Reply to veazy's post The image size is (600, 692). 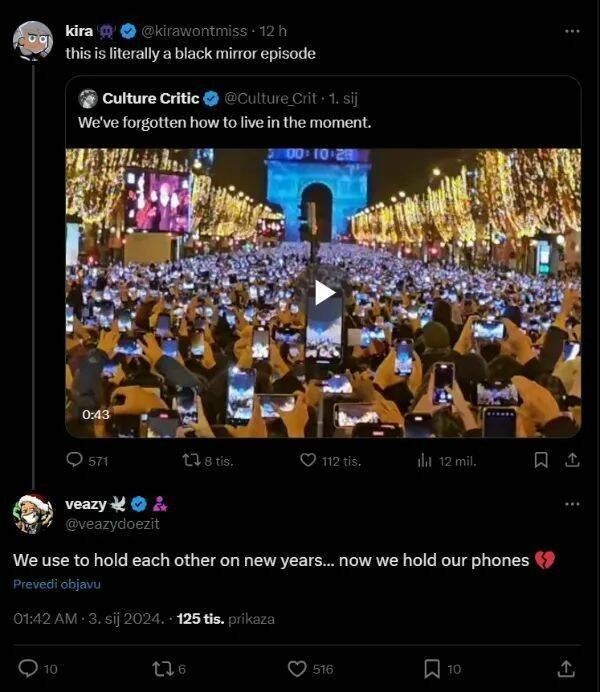pos(28,668)
